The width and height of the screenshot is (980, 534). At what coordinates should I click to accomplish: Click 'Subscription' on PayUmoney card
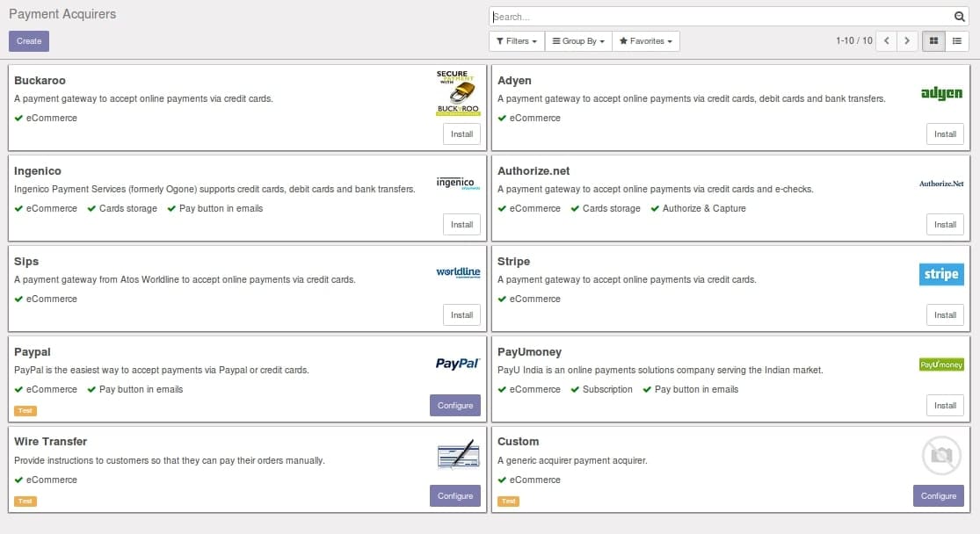click(x=607, y=390)
